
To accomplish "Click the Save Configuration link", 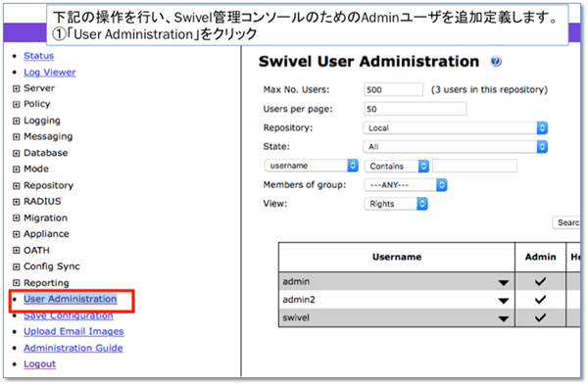I will [x=69, y=315].
